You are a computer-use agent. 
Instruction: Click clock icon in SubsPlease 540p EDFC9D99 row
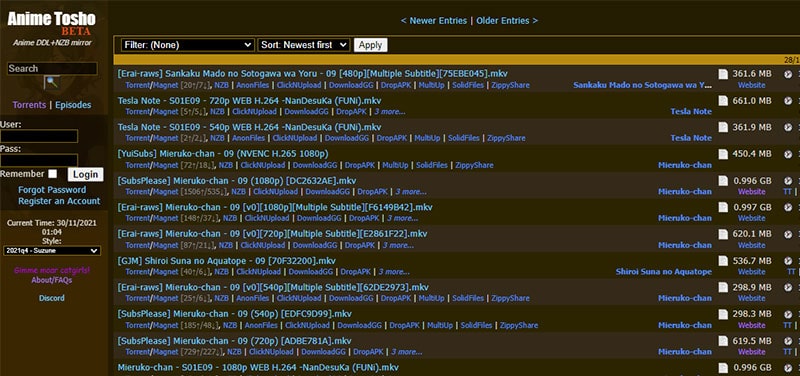788,314
